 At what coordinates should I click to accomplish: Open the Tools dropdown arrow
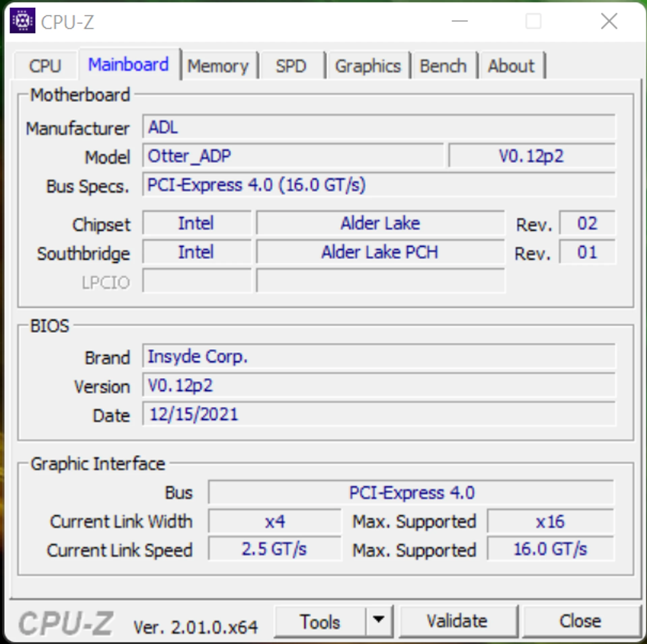pos(379,621)
